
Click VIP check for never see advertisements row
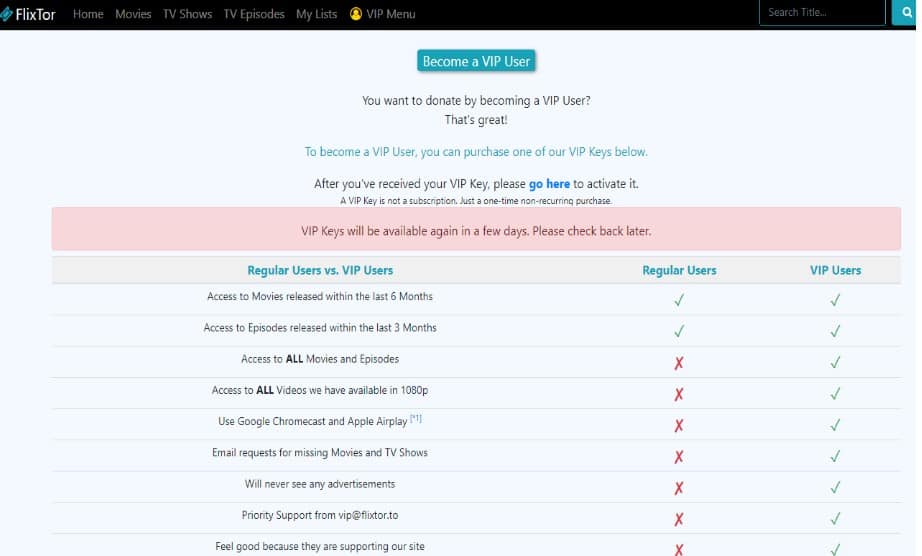click(x=835, y=487)
